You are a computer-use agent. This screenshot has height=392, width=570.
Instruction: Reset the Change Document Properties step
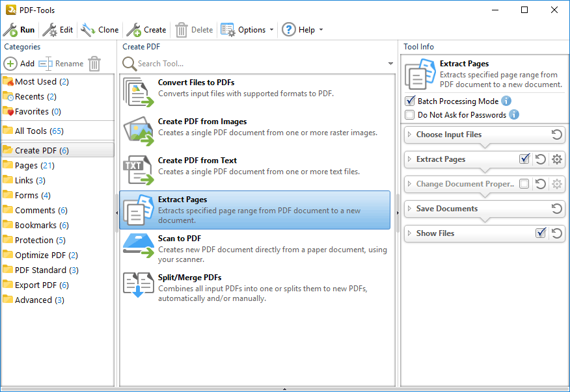pyautogui.click(x=541, y=184)
